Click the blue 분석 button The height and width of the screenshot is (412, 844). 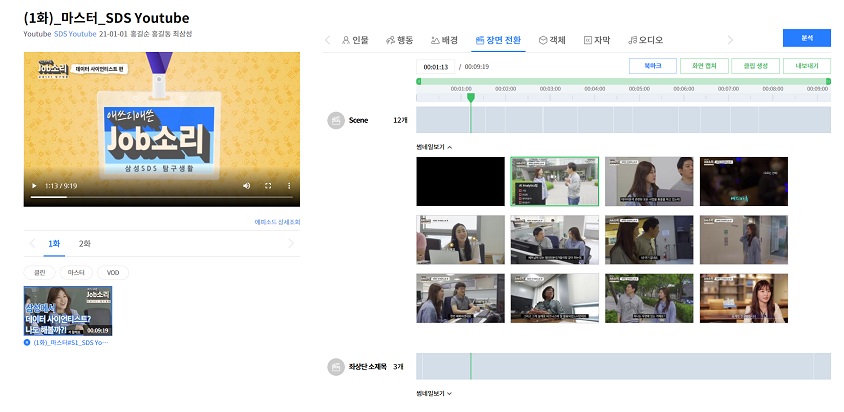[806, 38]
